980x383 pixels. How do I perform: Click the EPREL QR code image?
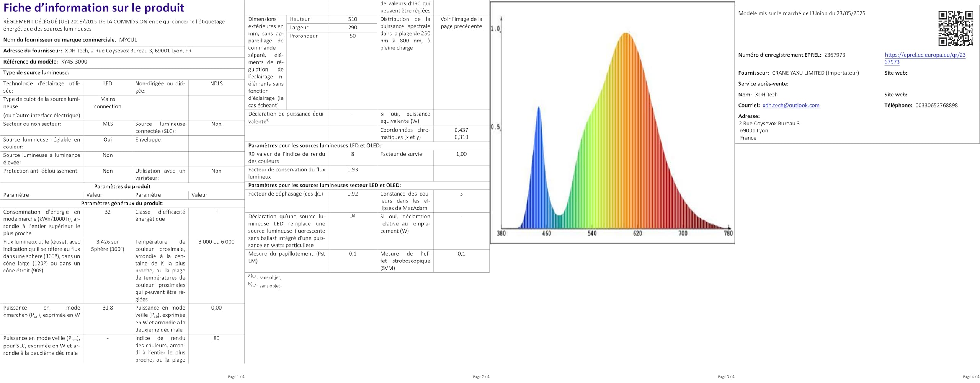pos(955,28)
